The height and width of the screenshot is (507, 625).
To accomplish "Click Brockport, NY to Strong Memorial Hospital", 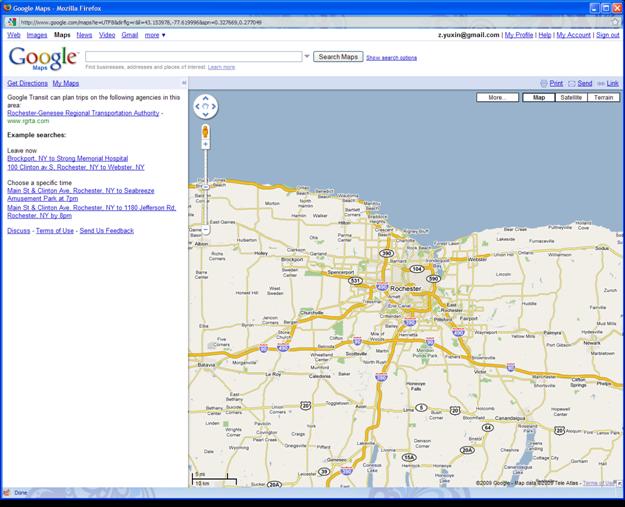I will pos(67,158).
